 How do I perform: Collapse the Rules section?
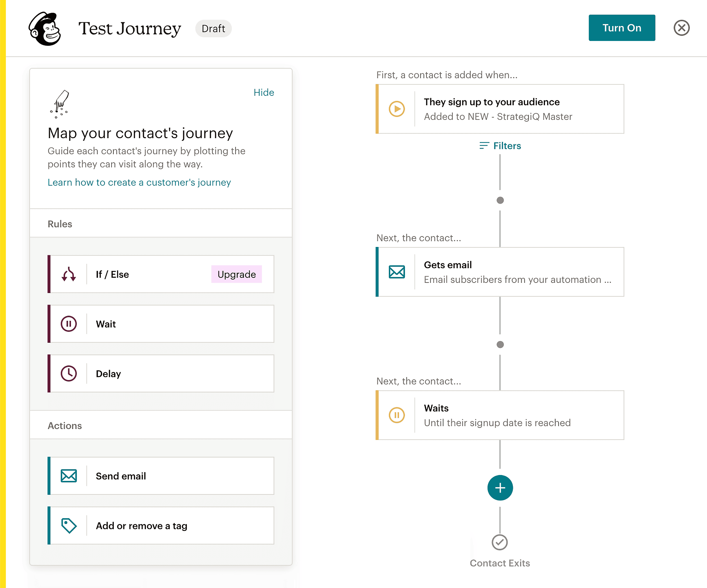[60, 224]
